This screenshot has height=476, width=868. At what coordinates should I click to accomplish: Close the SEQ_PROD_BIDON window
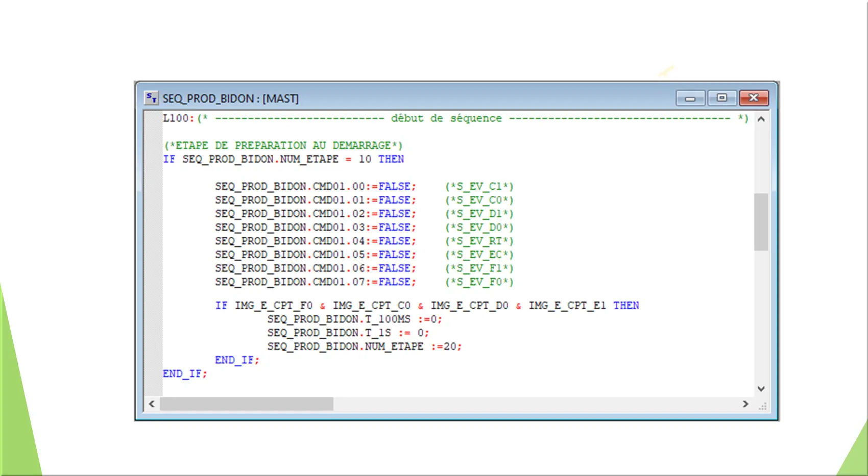coord(754,98)
